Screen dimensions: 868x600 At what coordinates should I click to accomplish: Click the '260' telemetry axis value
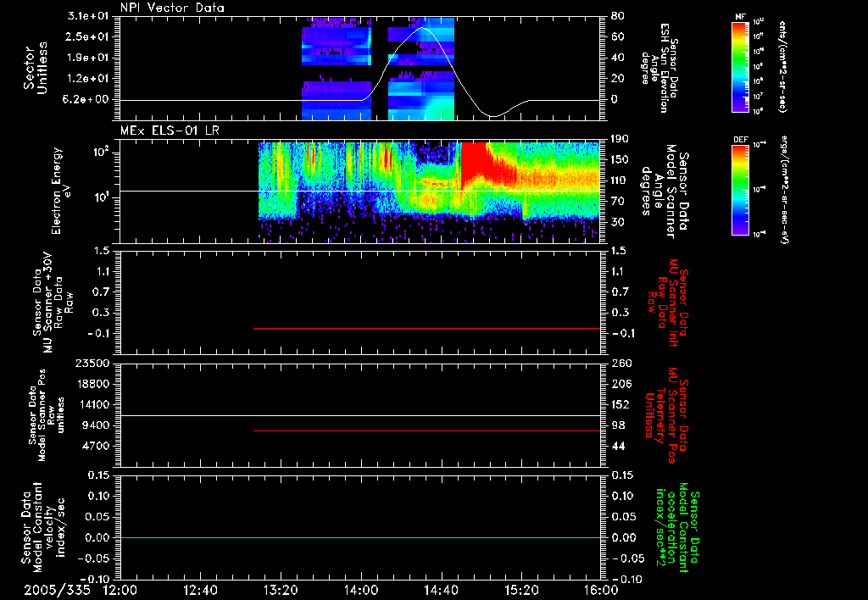pyautogui.click(x=620, y=364)
